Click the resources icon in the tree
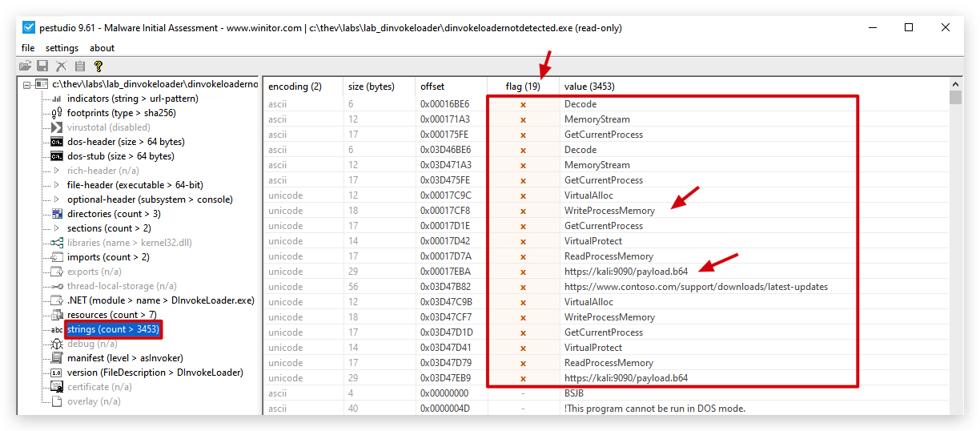 click(x=57, y=315)
